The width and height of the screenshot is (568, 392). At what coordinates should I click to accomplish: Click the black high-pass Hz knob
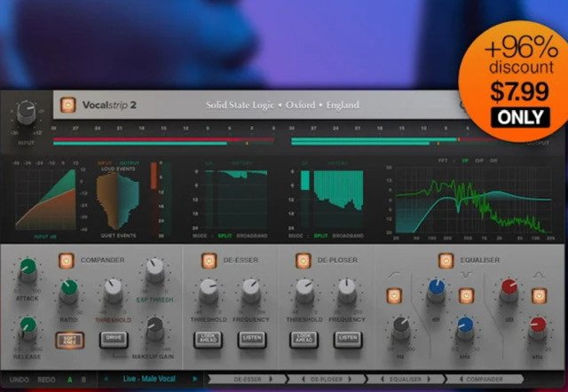(x=401, y=328)
